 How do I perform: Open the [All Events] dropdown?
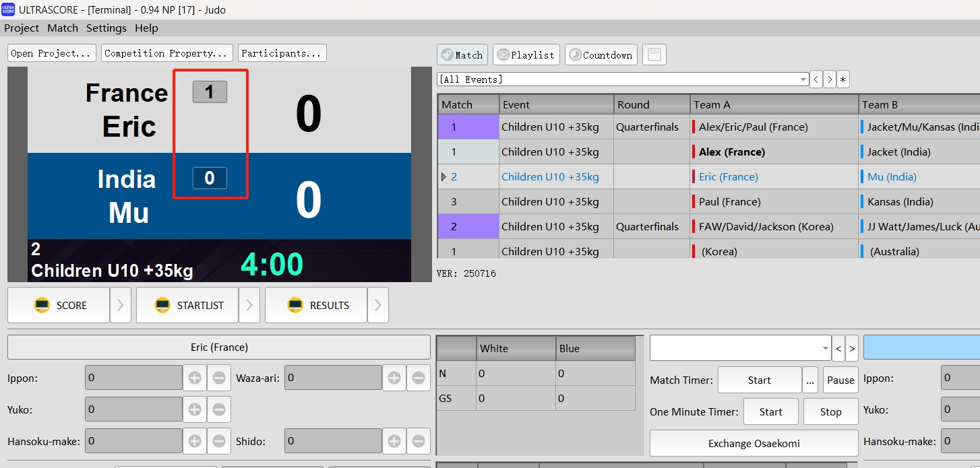pos(623,79)
